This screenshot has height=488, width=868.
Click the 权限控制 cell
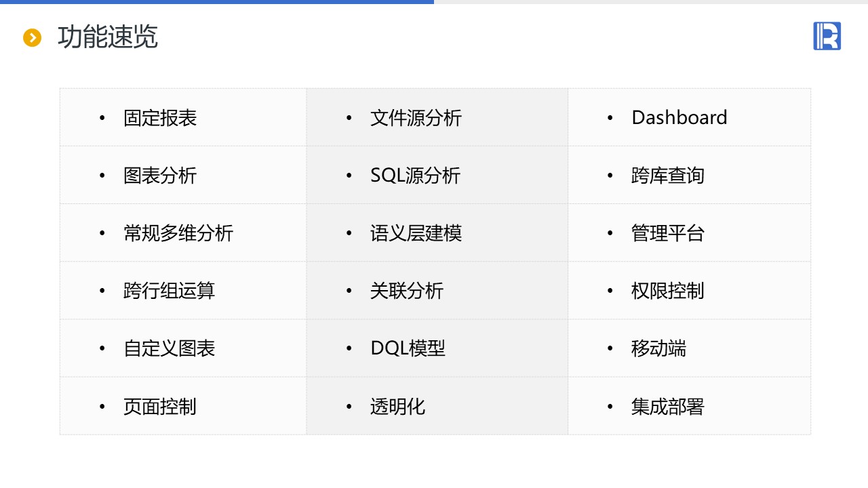coord(668,291)
